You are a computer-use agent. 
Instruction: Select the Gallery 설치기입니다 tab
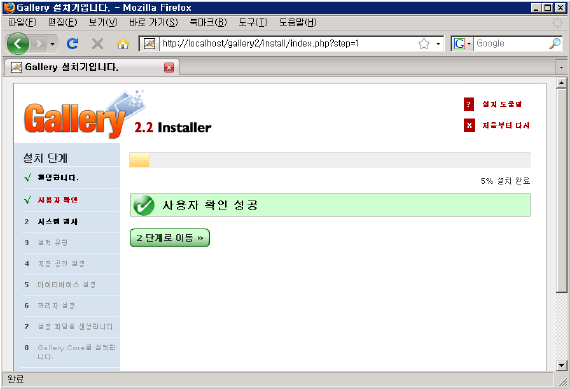[x=92, y=67]
